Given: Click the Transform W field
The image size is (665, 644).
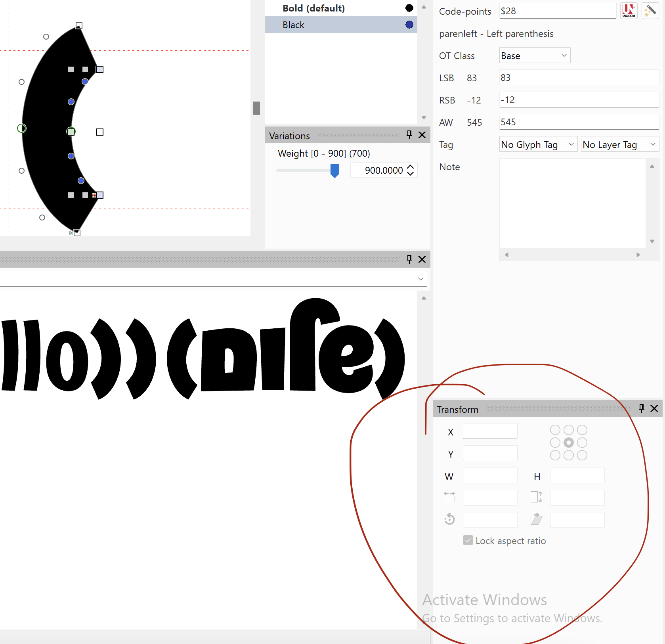Looking at the screenshot, I should coord(490,475).
